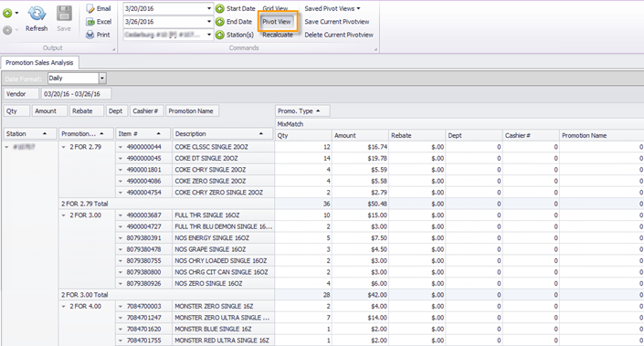644x346 pixels.
Task: Collapse the 2 FOR 3.00 promotion group
Action: point(64,215)
